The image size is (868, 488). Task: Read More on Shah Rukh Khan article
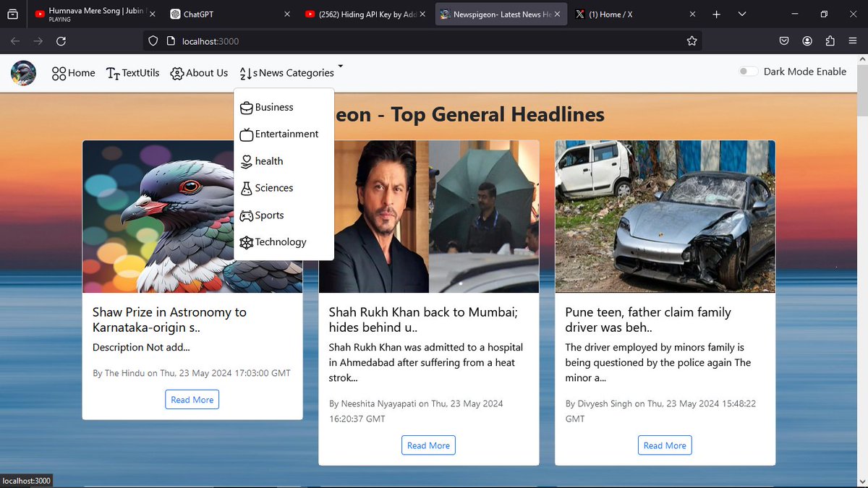point(428,445)
